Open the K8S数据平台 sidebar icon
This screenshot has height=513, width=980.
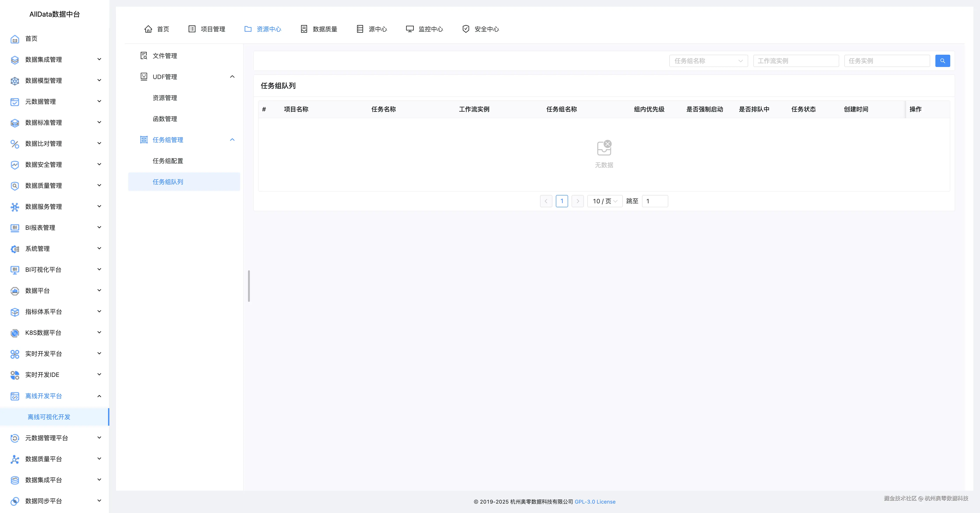click(14, 333)
